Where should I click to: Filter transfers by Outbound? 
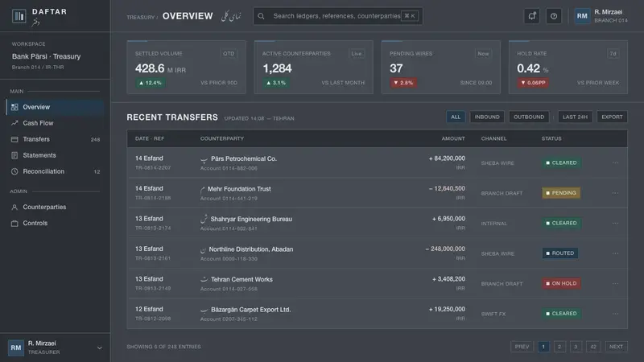click(x=529, y=117)
